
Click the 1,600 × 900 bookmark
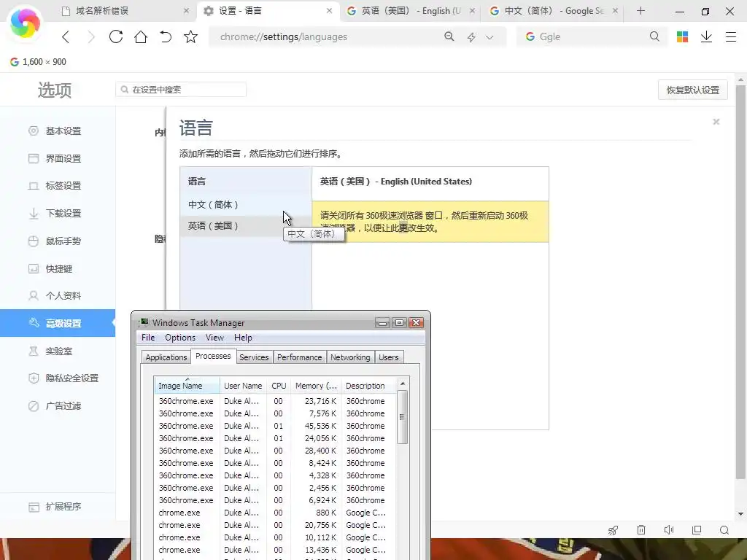click(x=38, y=62)
